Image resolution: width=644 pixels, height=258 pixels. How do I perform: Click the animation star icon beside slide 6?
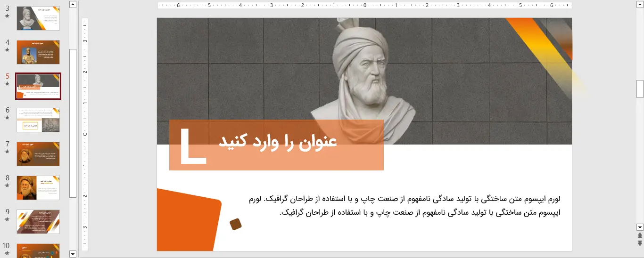click(x=7, y=117)
